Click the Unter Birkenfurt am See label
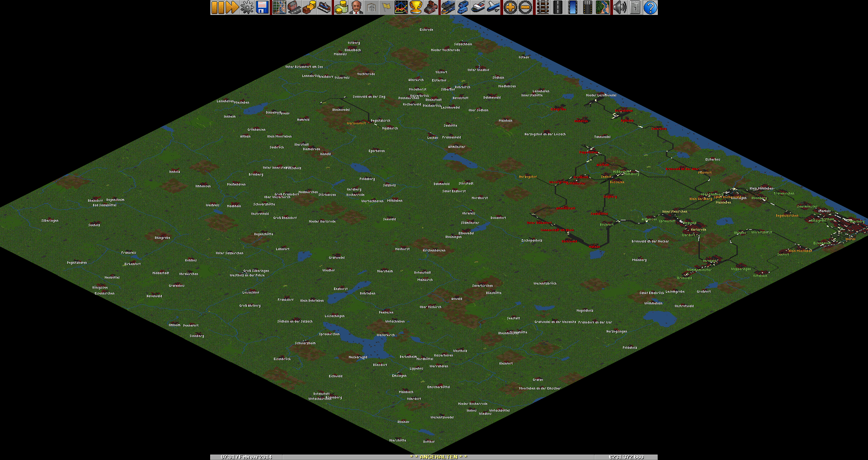Viewport: 868px width, 460px height. [304, 67]
